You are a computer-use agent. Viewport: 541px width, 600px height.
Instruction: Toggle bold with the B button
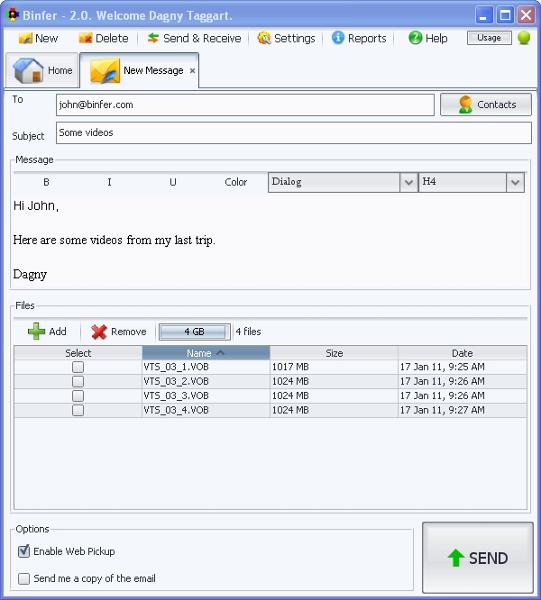click(46, 182)
